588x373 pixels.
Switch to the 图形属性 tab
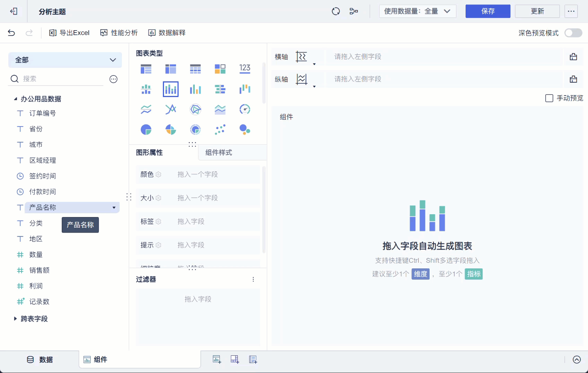click(x=149, y=153)
